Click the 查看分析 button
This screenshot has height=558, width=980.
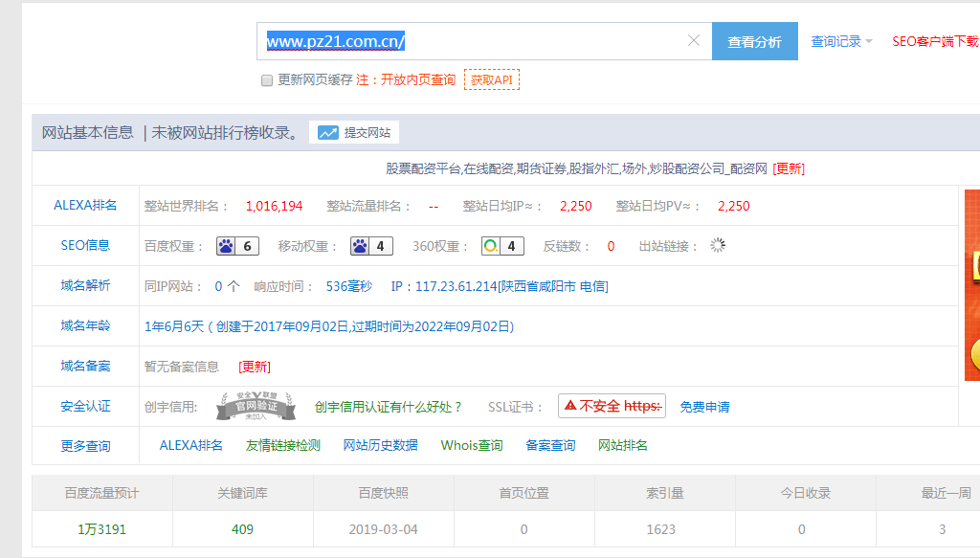coord(754,40)
